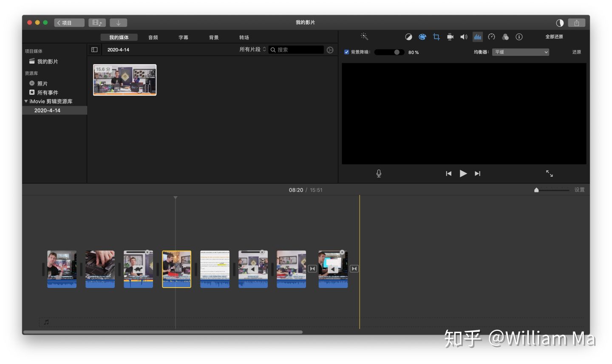This screenshot has height=364, width=612.
Task: Collapse the iMovie 剪辑资源库 disclosure triangle
Action: 26,101
